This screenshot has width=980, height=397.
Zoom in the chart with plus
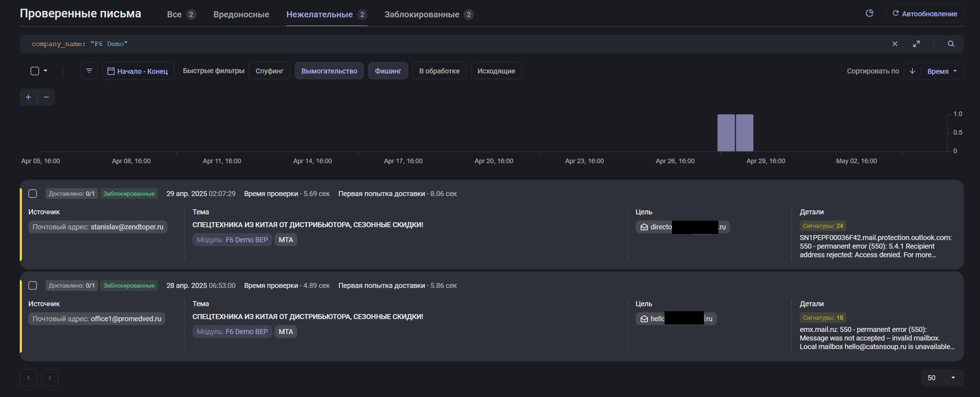pos(28,97)
